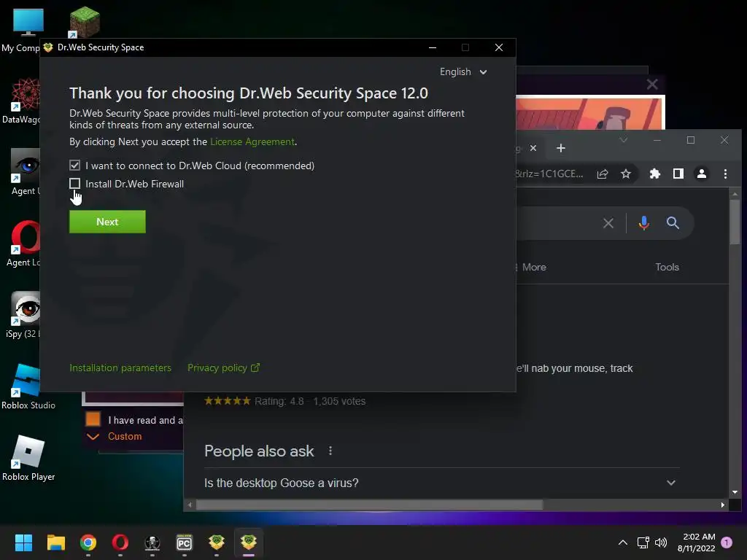The height and width of the screenshot is (560, 747).
Task: Select the Roblox Player desktop icon
Action: tap(28, 458)
